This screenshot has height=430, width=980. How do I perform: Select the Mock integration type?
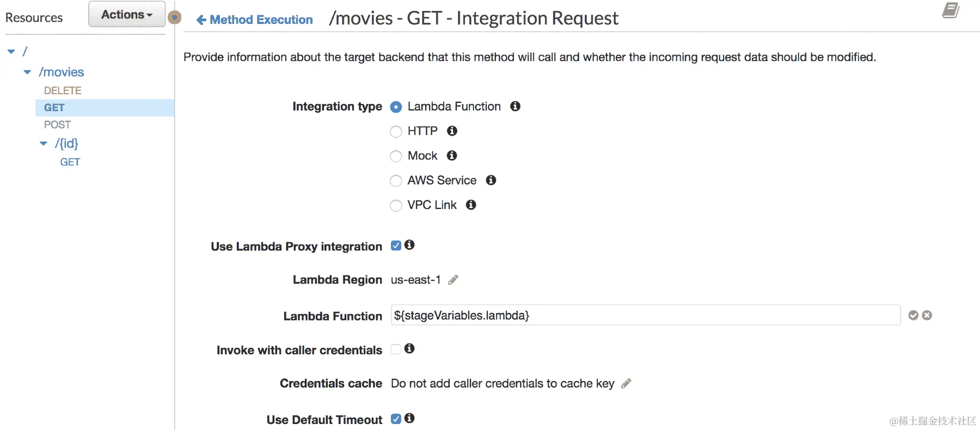(396, 156)
